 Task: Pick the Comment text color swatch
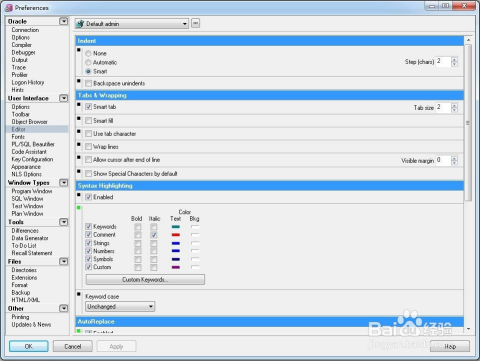click(x=176, y=235)
